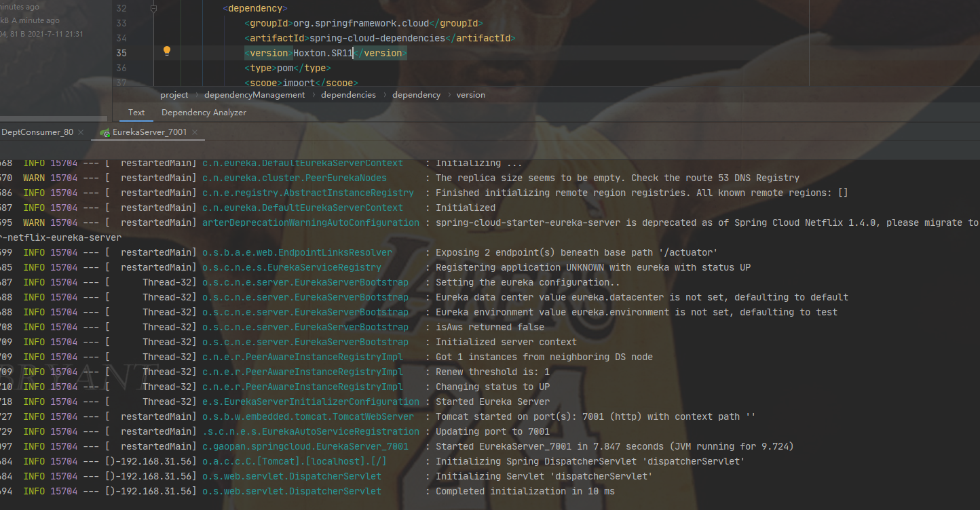Click line number 32 in gutter
Viewport: 980px width, 510px height.
pos(121,9)
